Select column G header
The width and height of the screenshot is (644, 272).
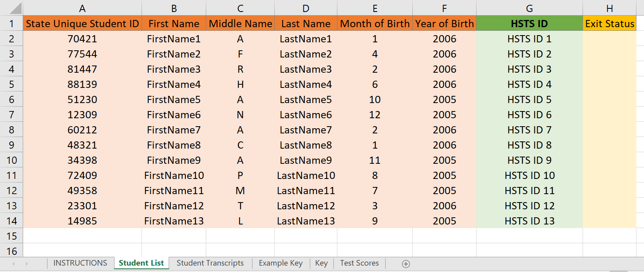click(x=529, y=8)
